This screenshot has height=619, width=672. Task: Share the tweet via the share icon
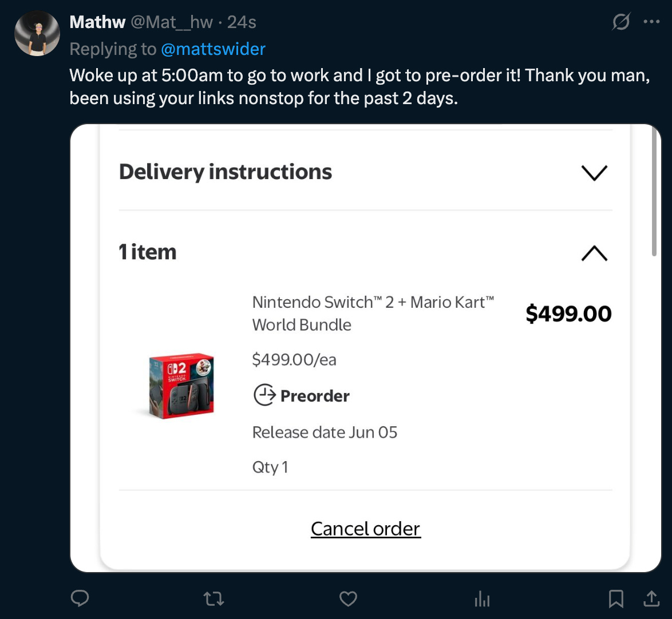click(x=651, y=598)
